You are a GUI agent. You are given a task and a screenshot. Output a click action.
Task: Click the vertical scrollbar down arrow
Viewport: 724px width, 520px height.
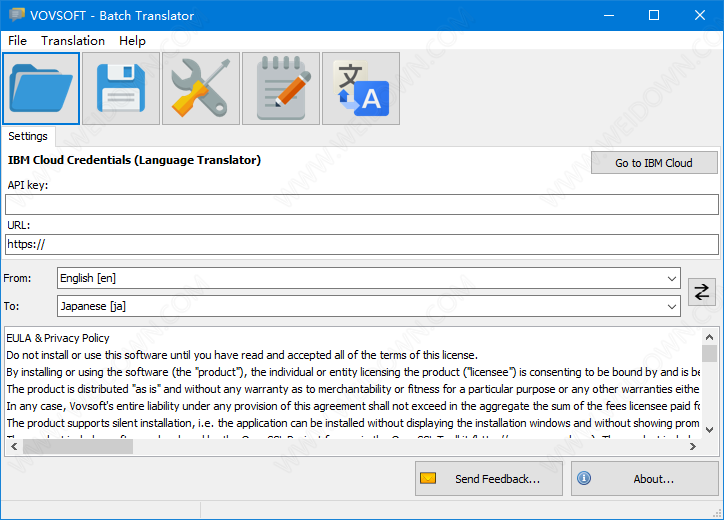click(x=709, y=429)
